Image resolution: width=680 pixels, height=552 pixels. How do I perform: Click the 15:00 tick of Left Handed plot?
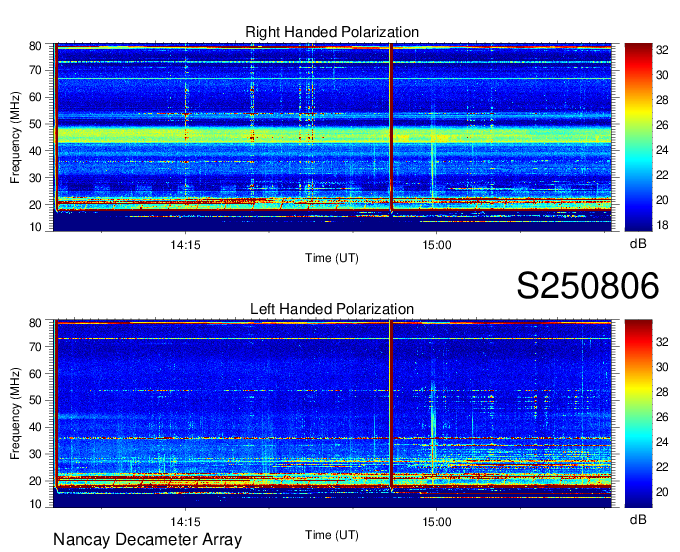pos(437,522)
